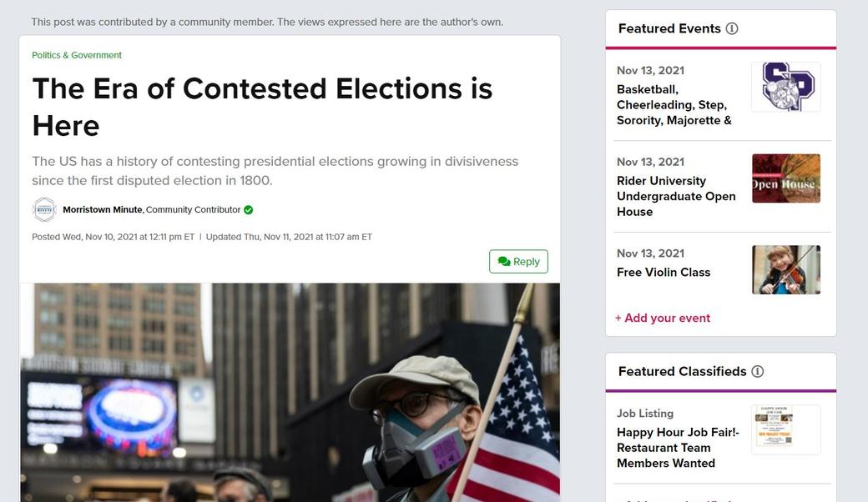
Task: Click the Featured Classifieds heading
Action: (x=682, y=372)
